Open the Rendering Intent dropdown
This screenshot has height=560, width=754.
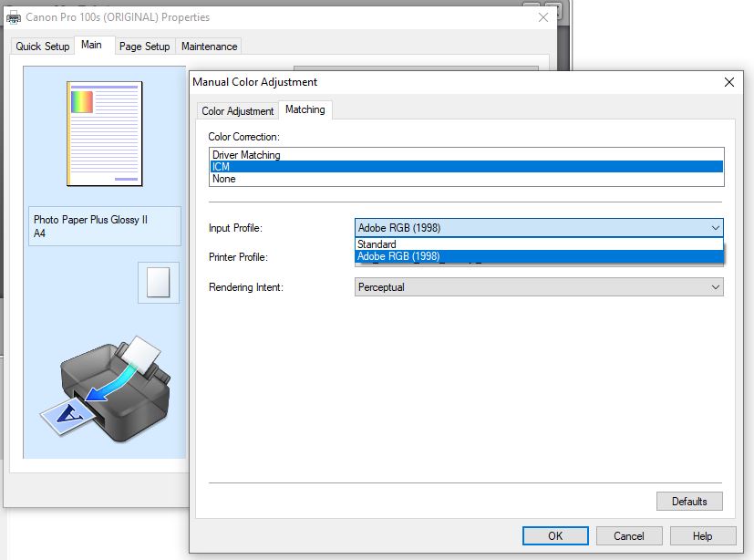pyautogui.click(x=538, y=287)
